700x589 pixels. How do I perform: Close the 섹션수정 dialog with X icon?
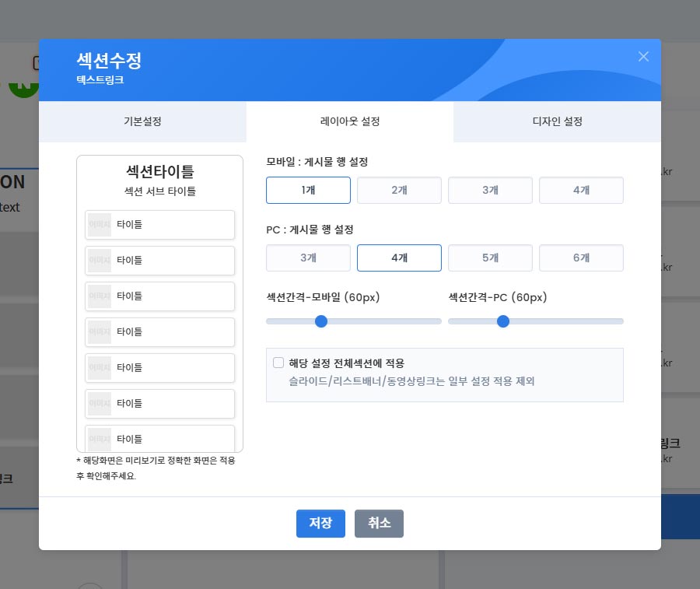click(643, 57)
